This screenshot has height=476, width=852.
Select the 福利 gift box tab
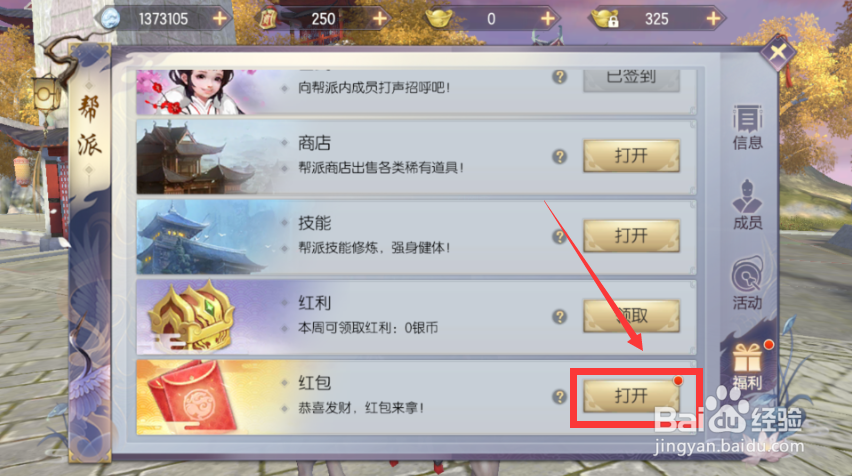(748, 365)
